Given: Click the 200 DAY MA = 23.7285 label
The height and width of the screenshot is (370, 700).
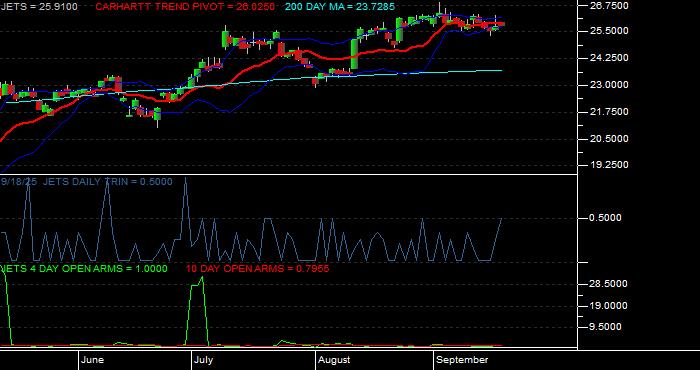Looking at the screenshot, I should 340,7.
